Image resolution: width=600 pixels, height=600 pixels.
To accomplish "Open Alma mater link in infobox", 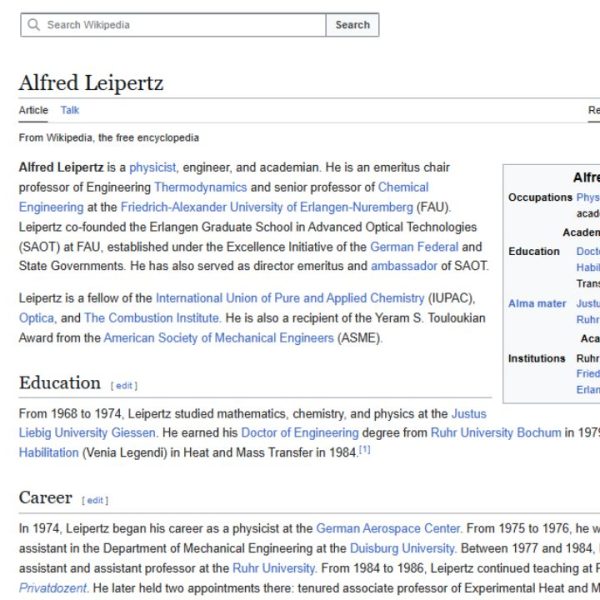I will click(537, 304).
